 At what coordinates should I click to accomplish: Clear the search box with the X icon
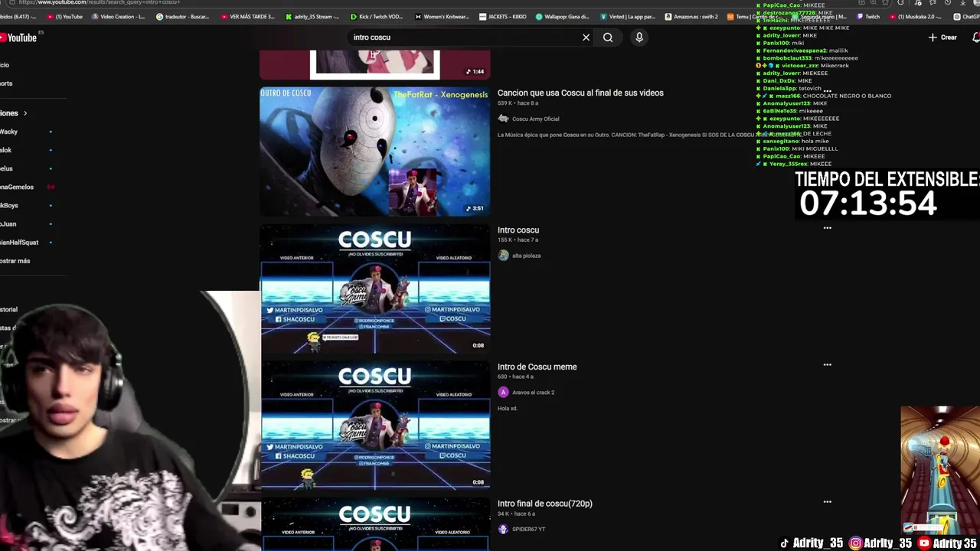coord(586,37)
